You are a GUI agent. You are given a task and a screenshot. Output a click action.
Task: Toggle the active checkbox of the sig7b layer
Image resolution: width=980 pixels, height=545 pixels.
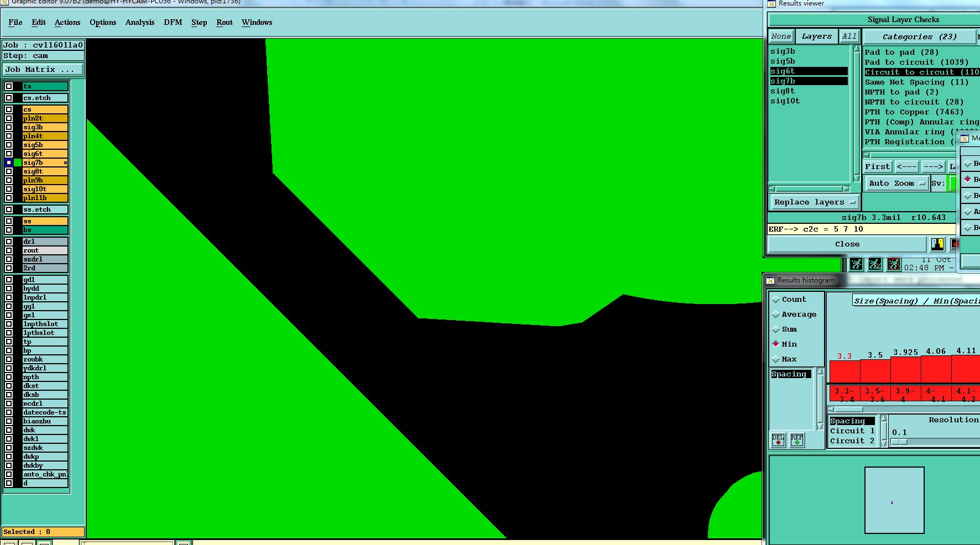pos(9,163)
